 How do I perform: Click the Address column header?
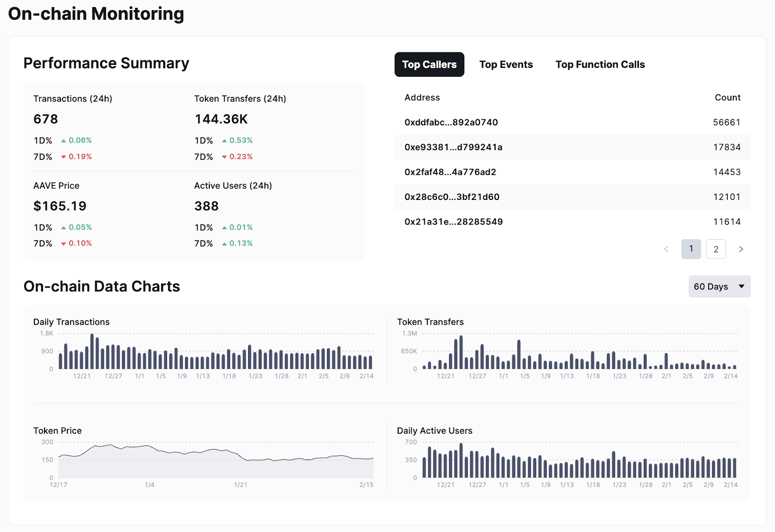[422, 97]
